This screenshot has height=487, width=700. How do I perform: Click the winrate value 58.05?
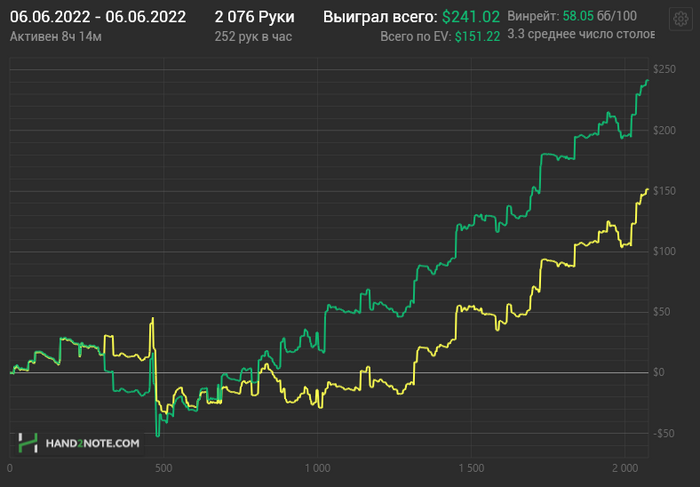click(x=578, y=17)
